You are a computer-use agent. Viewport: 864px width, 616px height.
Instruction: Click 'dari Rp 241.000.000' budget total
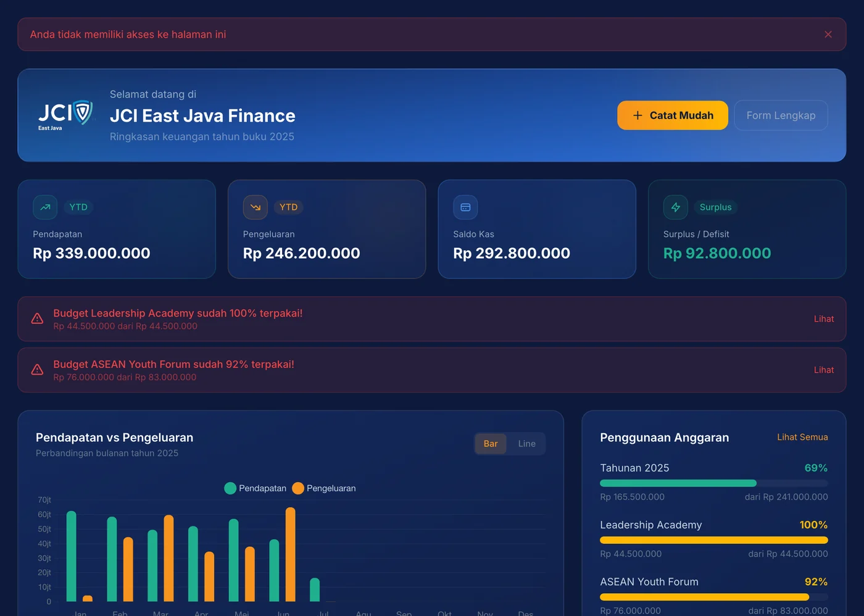point(786,497)
